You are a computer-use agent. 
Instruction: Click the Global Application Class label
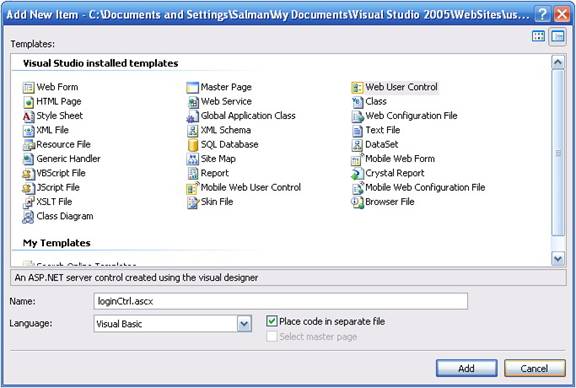point(248,116)
